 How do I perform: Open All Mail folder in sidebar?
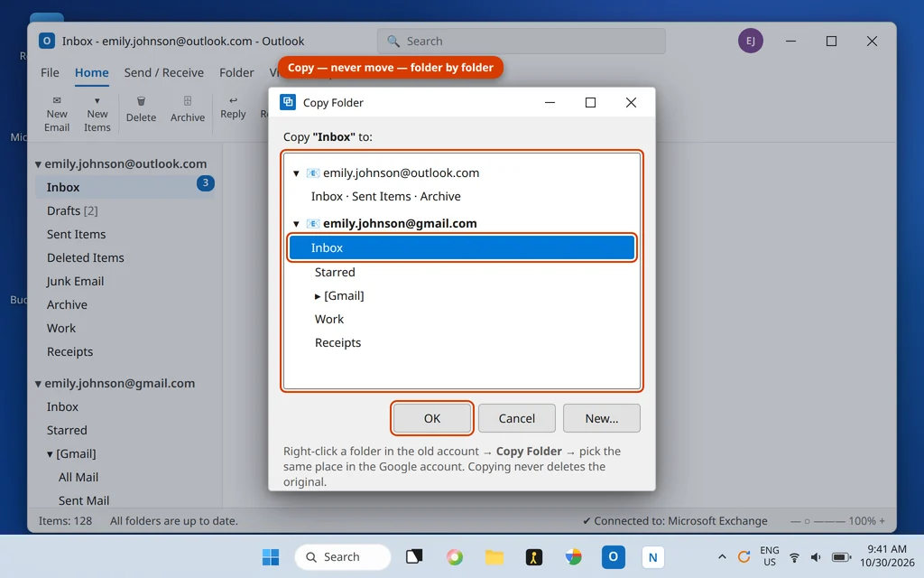[x=79, y=477]
